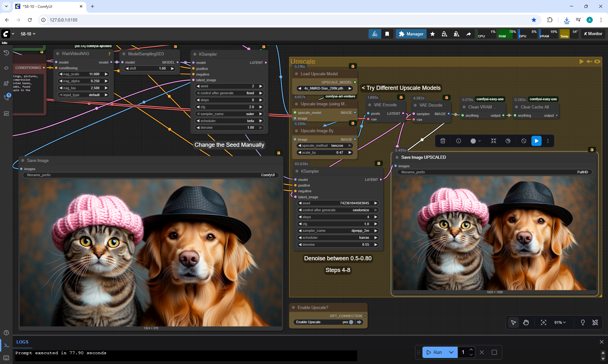Open the 58-10 workflow dropdown
The height and width of the screenshot is (364, 608).
28,34
